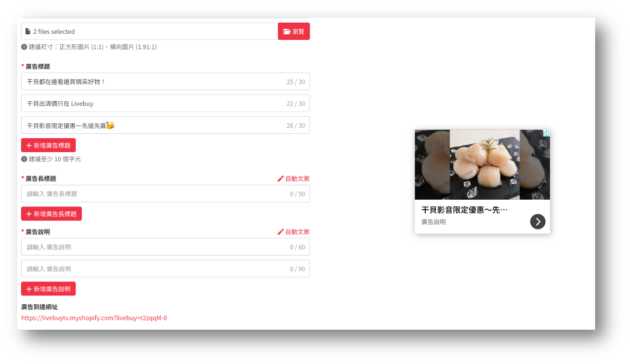
Task: Click 自動文案 pencil link for 廣告長標題
Action: click(x=293, y=179)
